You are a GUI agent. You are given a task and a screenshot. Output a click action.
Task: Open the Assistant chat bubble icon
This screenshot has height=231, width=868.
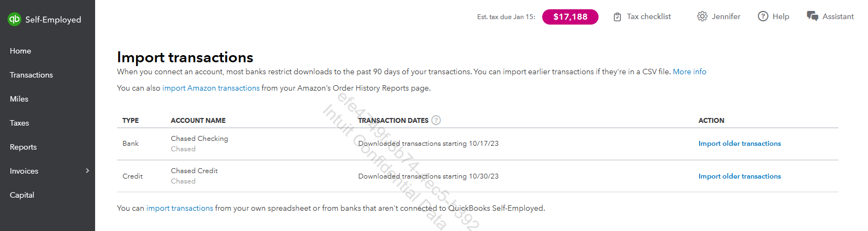coord(812,16)
